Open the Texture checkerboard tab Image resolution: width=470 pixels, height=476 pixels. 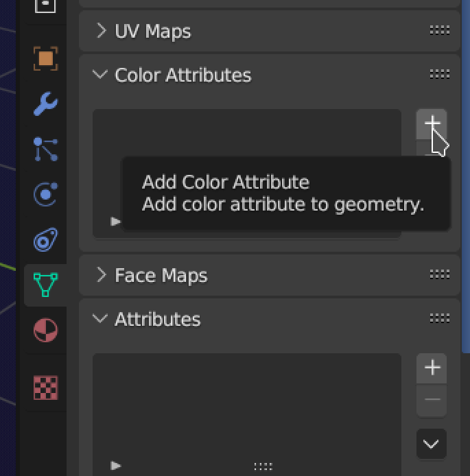(46, 388)
